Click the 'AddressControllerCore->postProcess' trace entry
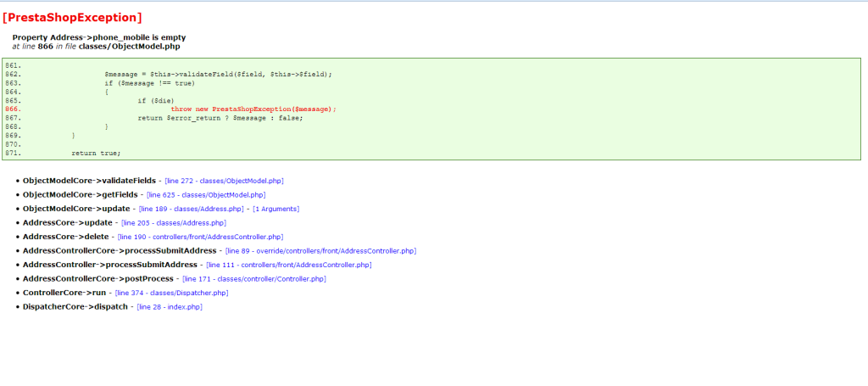 (x=98, y=278)
